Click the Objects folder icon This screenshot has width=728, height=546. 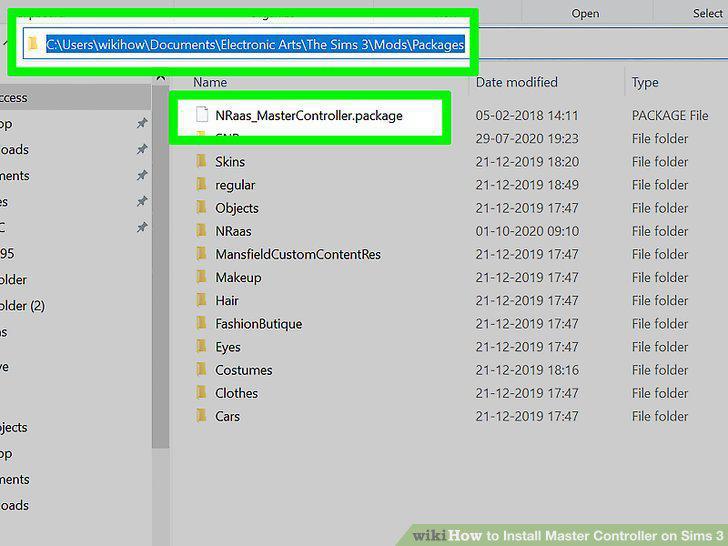pyautogui.click(x=202, y=207)
